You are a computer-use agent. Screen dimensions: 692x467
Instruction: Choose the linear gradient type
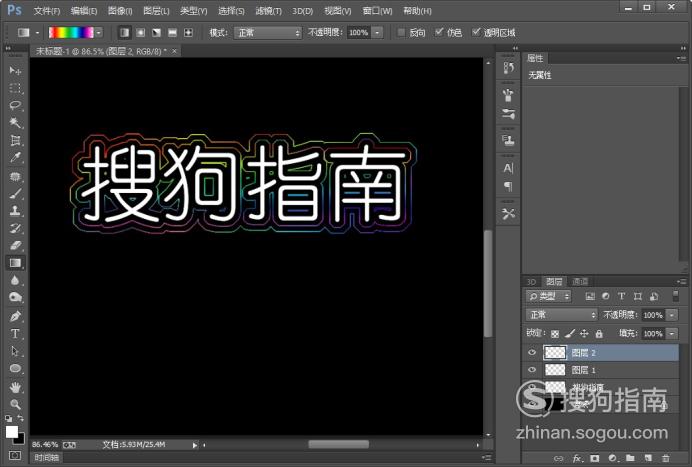pyautogui.click(x=124, y=33)
